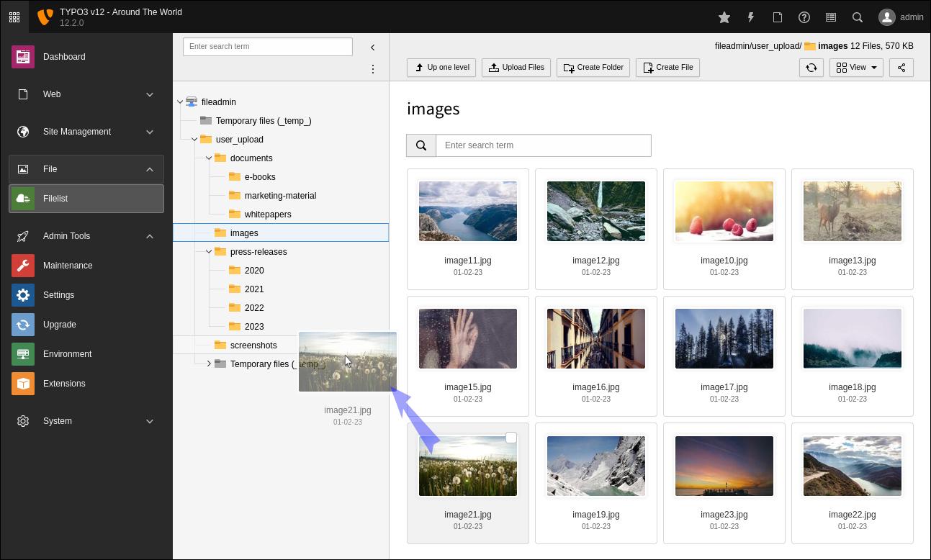This screenshot has height=560, width=931.
Task: Tick the checkbox on image21.jpg thumbnail
Action: point(511,438)
